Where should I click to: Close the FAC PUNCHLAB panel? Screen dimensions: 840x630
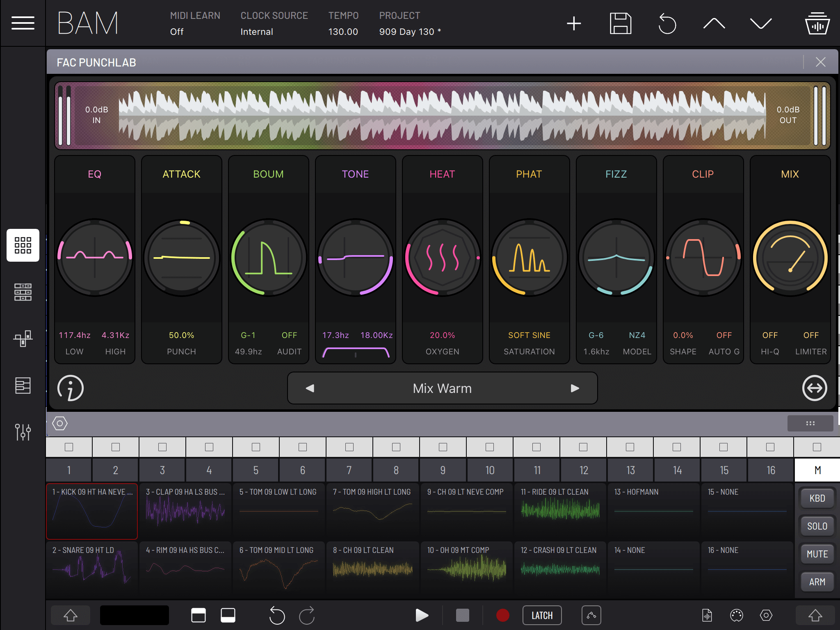(821, 62)
